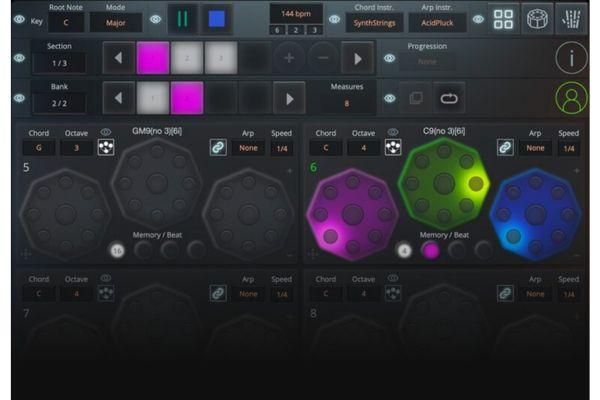Viewport: 600px width, 400px height.
Task: Select the magenta bank slot
Action: pyautogui.click(x=186, y=98)
